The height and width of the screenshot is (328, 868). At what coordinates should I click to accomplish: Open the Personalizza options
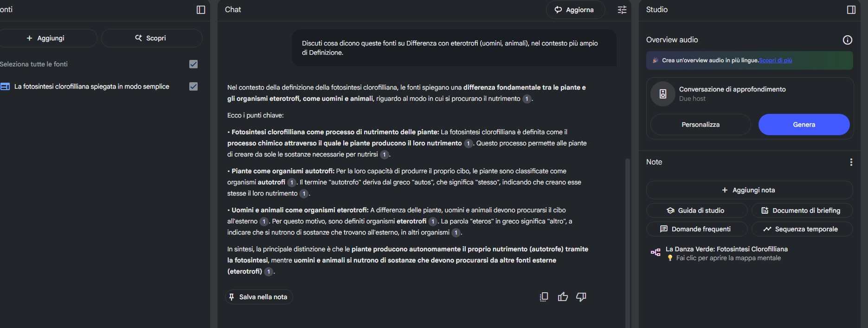701,125
